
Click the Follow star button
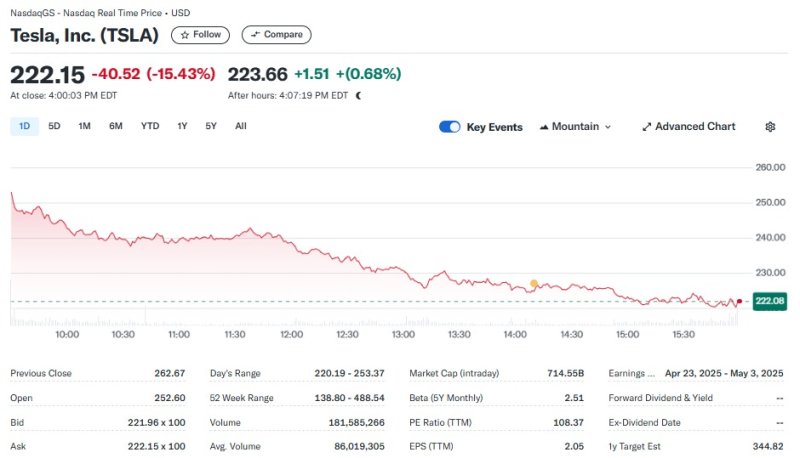[x=200, y=35]
